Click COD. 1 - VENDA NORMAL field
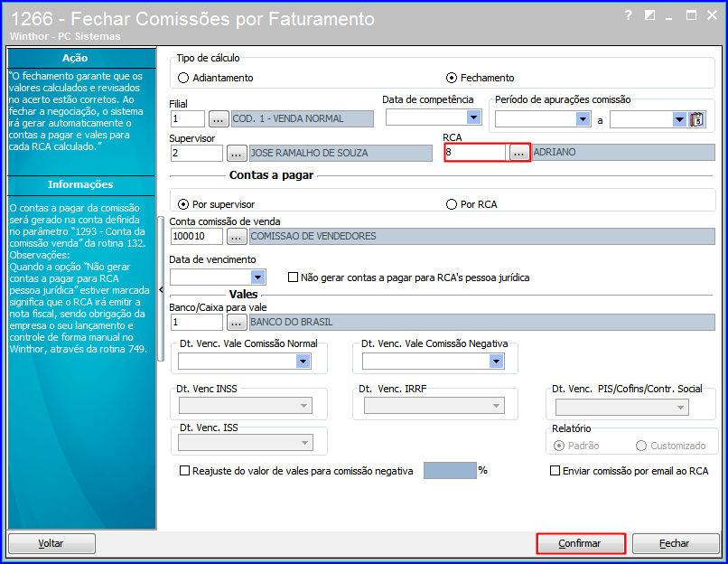This screenshot has width=728, height=564. pos(303,119)
